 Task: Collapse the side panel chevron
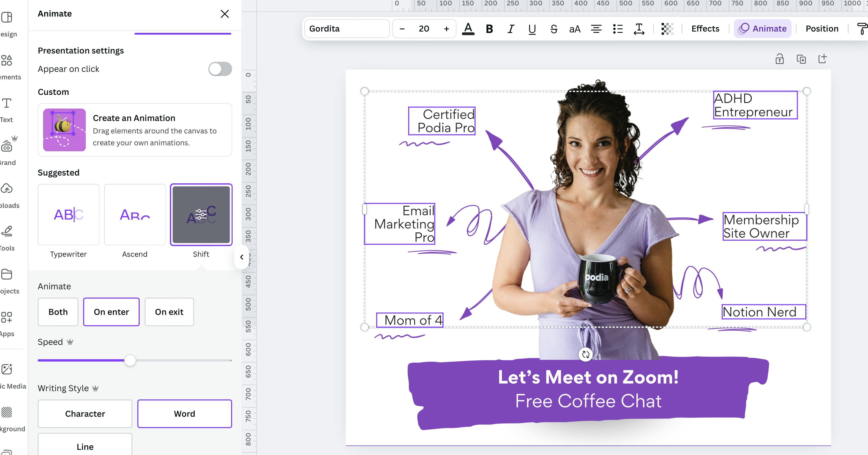242,257
